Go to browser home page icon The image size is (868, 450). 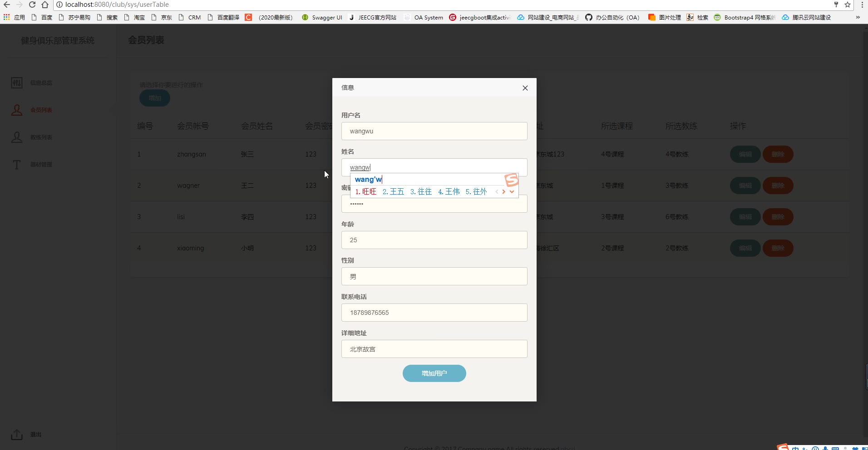click(x=45, y=5)
